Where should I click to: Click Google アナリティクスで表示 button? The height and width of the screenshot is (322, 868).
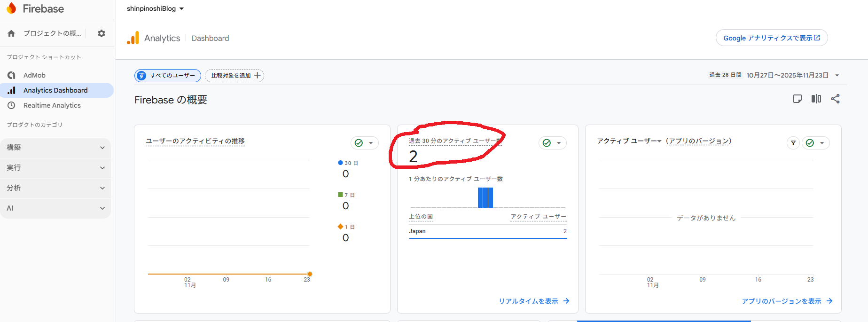pyautogui.click(x=772, y=38)
